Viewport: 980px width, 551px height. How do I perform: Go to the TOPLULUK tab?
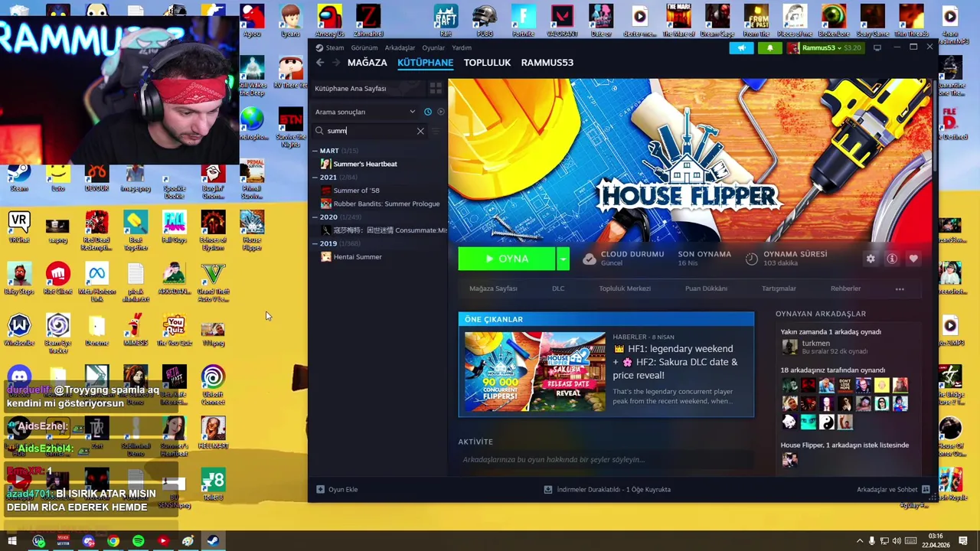click(487, 63)
